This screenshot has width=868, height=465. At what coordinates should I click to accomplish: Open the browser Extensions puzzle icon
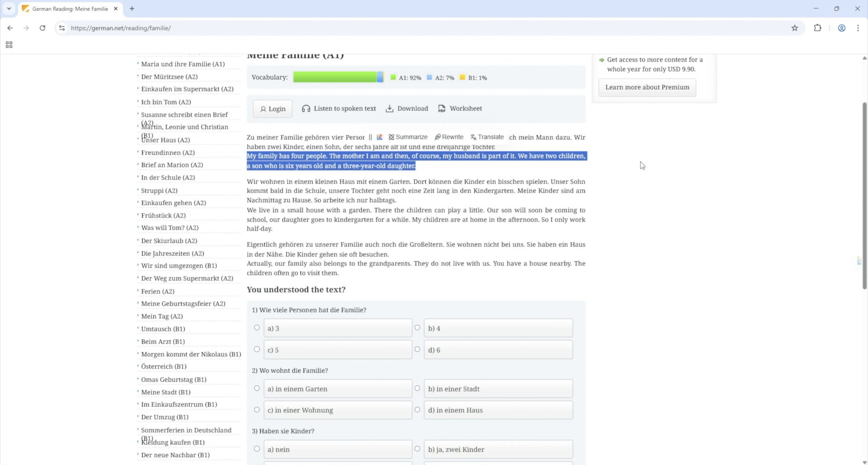tap(817, 28)
